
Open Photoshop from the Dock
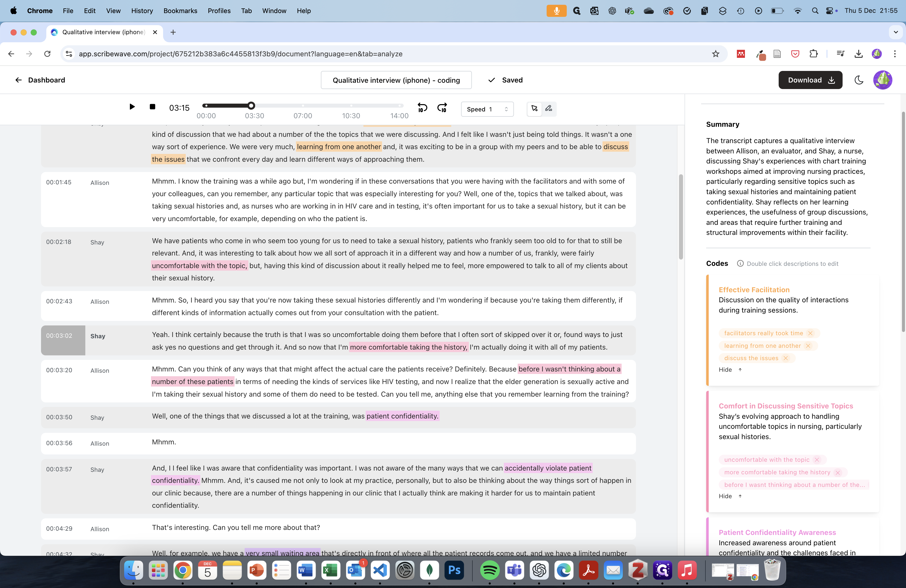(454, 570)
